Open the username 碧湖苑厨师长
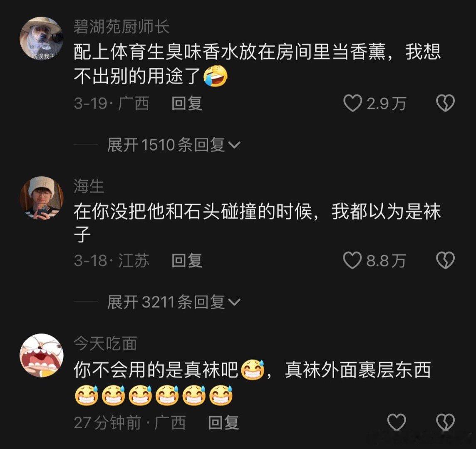476x449 pixels. click(x=121, y=26)
